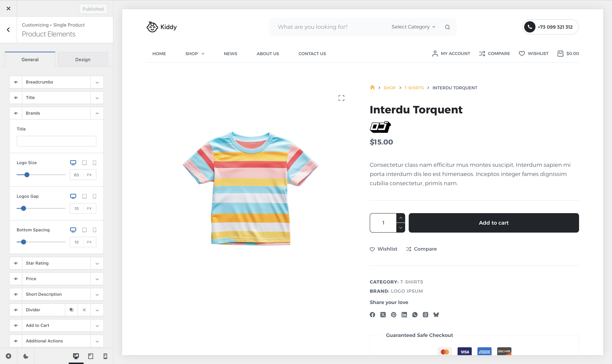Switch preview to desktop device
Screen dimensions: 612x364
point(76,356)
